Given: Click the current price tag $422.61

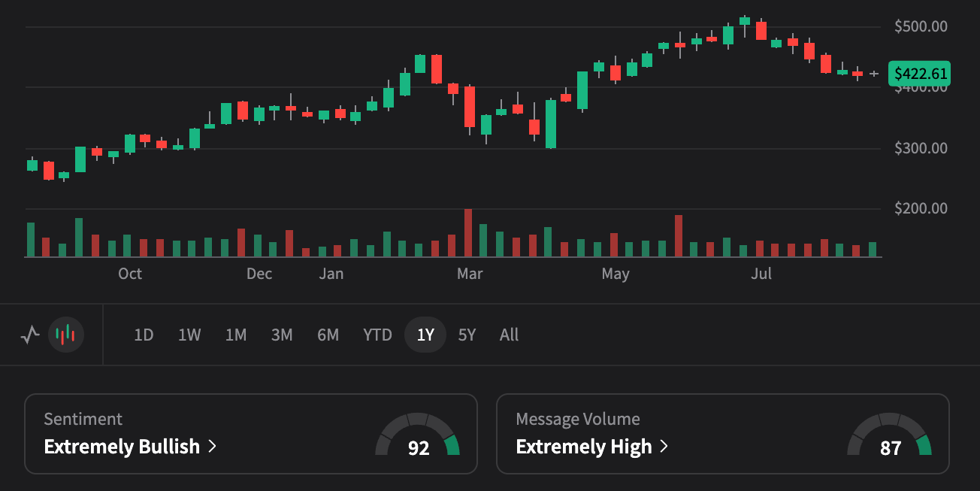Looking at the screenshot, I should point(919,74).
